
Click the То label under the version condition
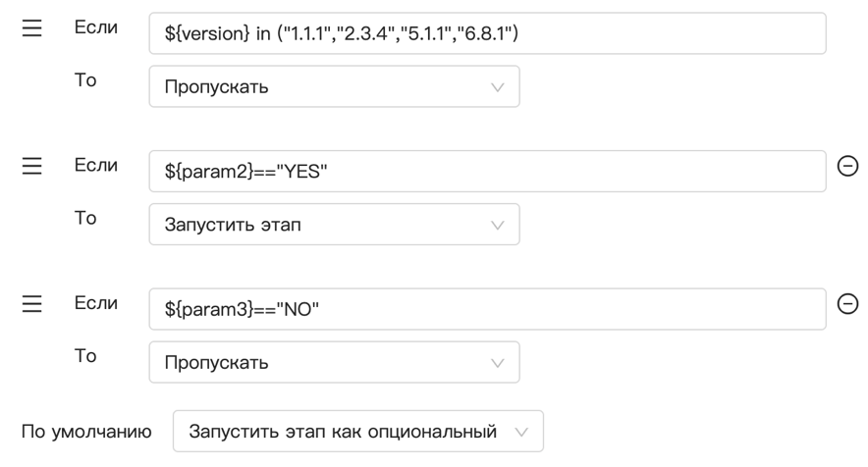85,80
